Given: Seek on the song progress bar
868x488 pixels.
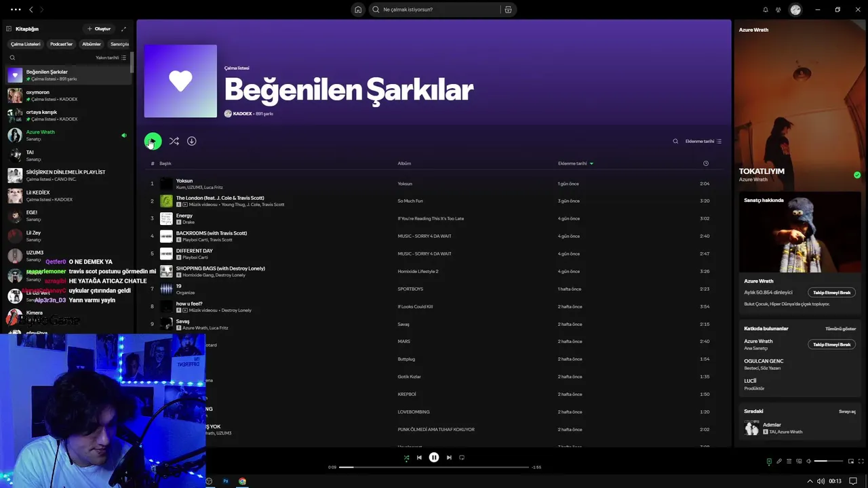Looking at the screenshot, I should pyautogui.click(x=434, y=467).
